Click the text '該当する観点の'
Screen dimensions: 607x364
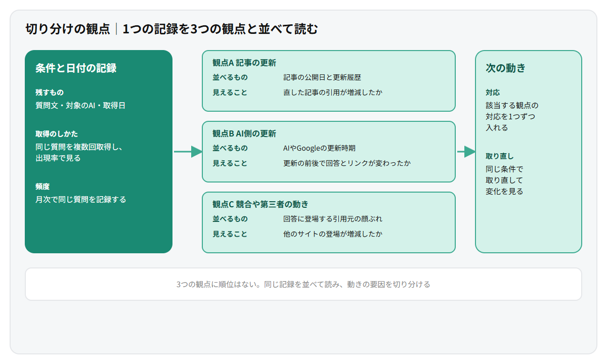(x=512, y=106)
